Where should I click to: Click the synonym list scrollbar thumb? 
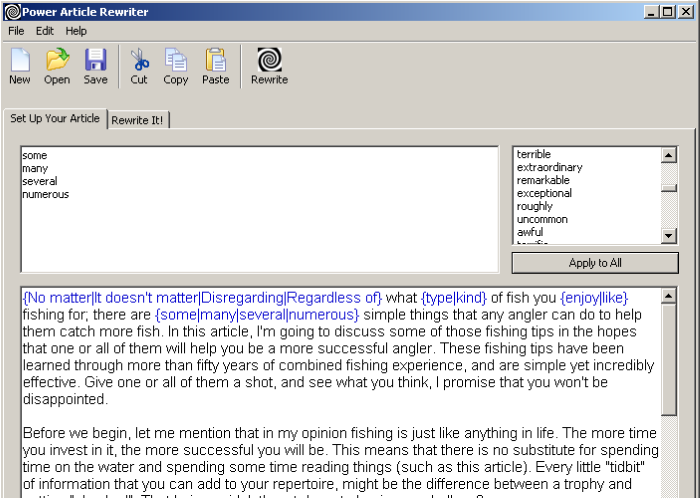click(669, 188)
